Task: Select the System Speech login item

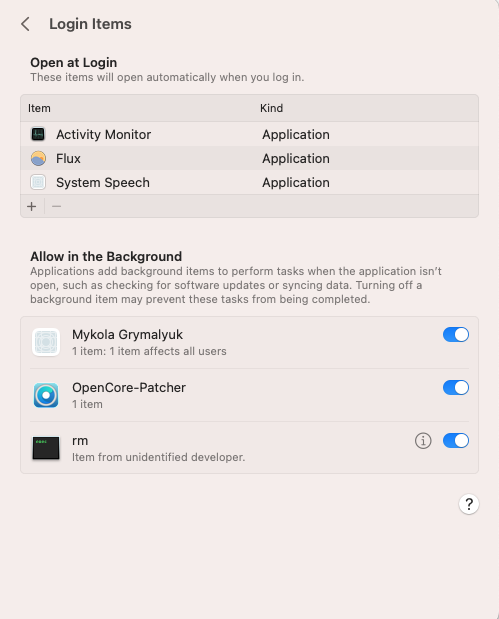Action: (x=250, y=182)
